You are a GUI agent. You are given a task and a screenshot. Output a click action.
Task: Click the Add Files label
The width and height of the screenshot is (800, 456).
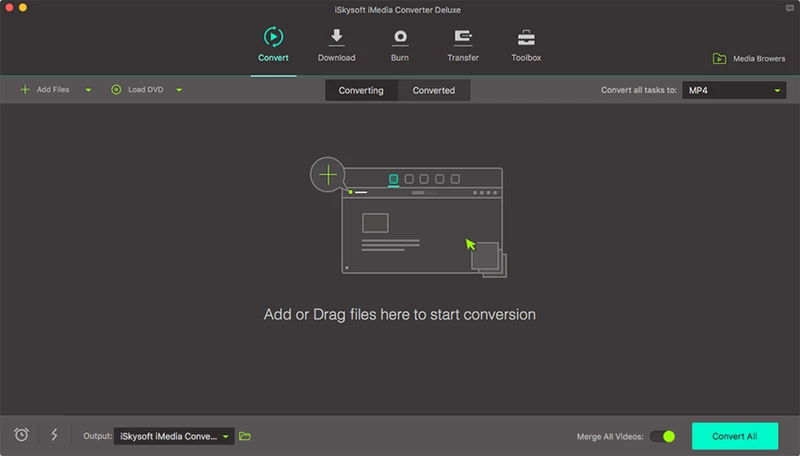(x=53, y=90)
